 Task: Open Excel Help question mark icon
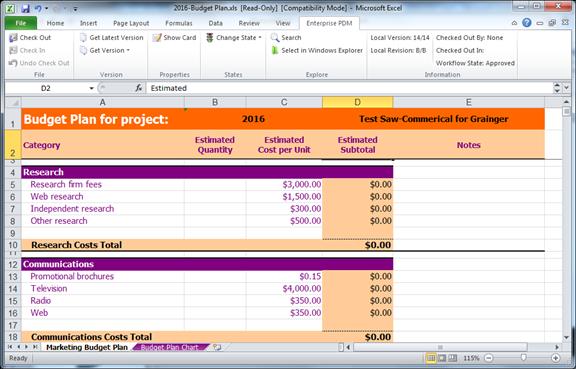[x=526, y=23]
